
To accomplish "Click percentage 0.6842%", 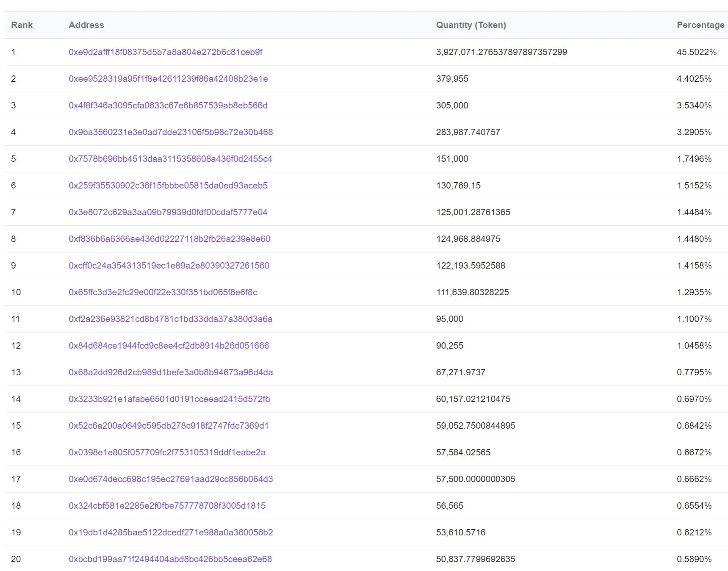I will (x=694, y=426).
